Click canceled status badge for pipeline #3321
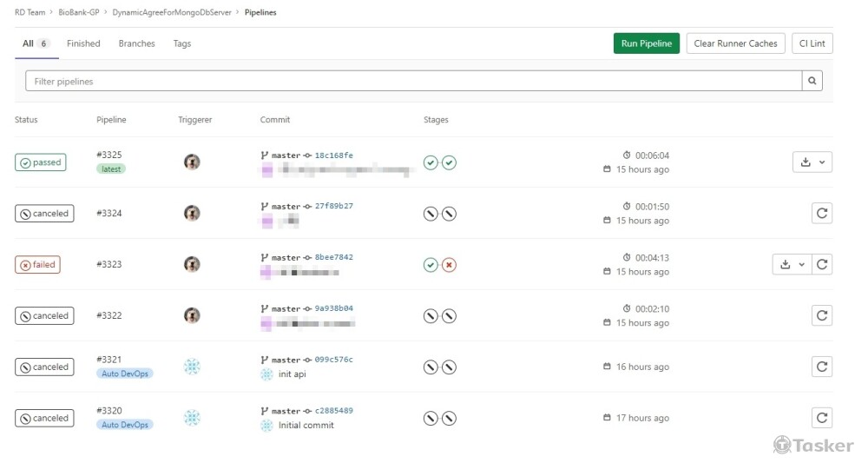Viewport: 868px width, 463px height. point(44,367)
